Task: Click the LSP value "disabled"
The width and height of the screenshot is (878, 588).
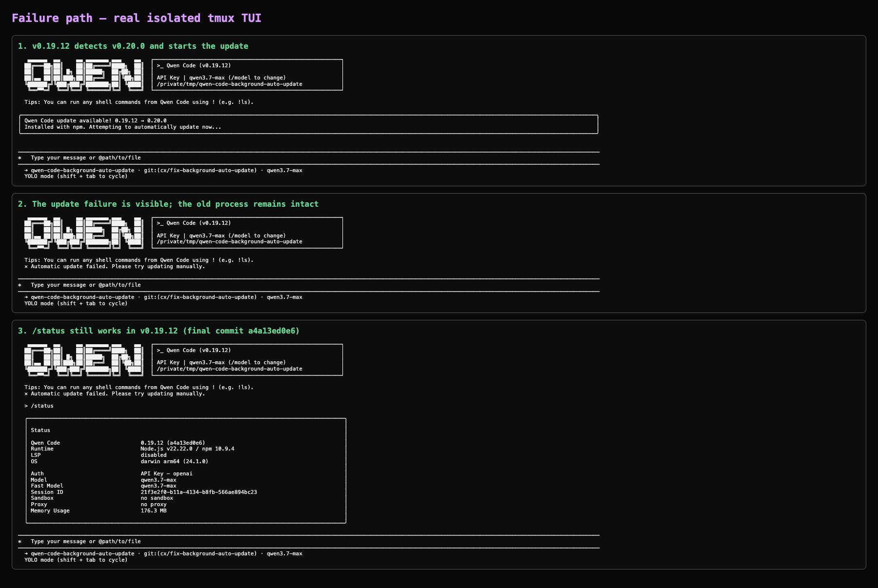Action: tap(154, 455)
